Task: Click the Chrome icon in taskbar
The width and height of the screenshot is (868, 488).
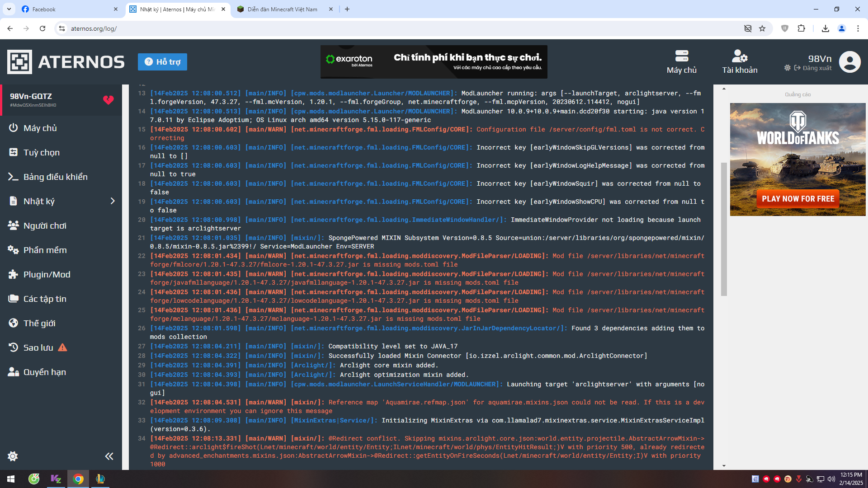Action: pos(78,479)
